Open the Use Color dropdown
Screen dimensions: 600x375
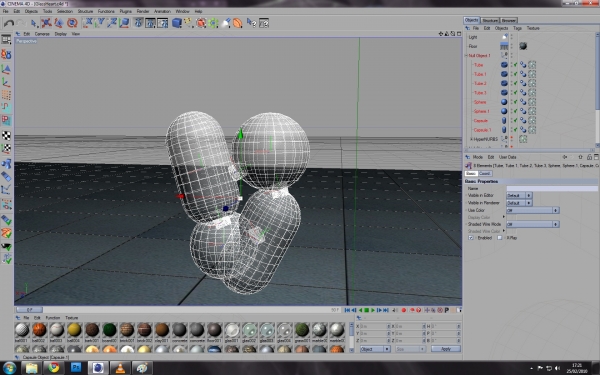pos(533,210)
